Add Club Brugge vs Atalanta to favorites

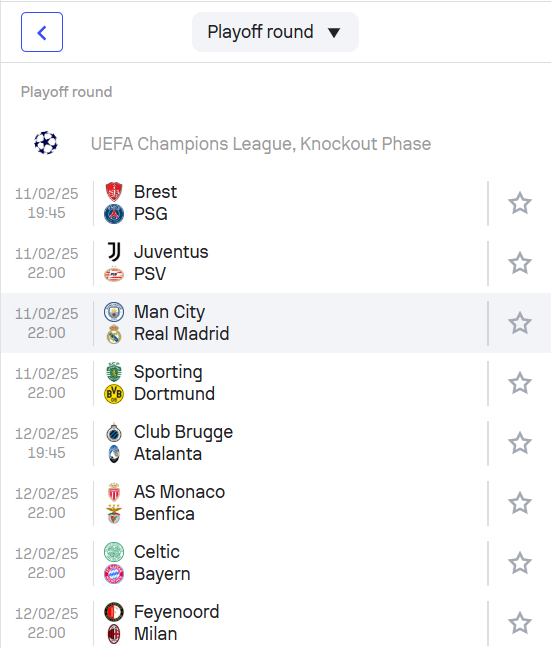[x=520, y=443]
